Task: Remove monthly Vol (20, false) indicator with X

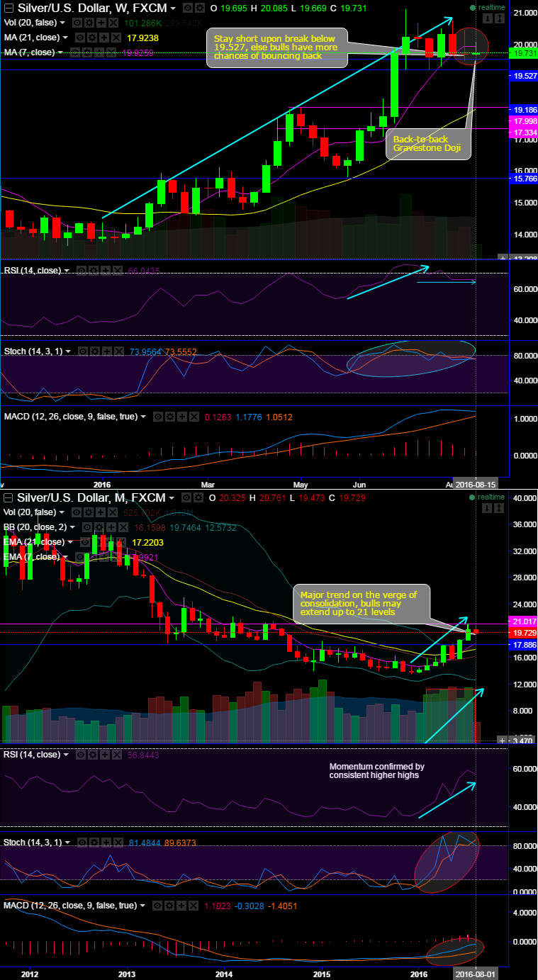Action: pyautogui.click(x=113, y=512)
